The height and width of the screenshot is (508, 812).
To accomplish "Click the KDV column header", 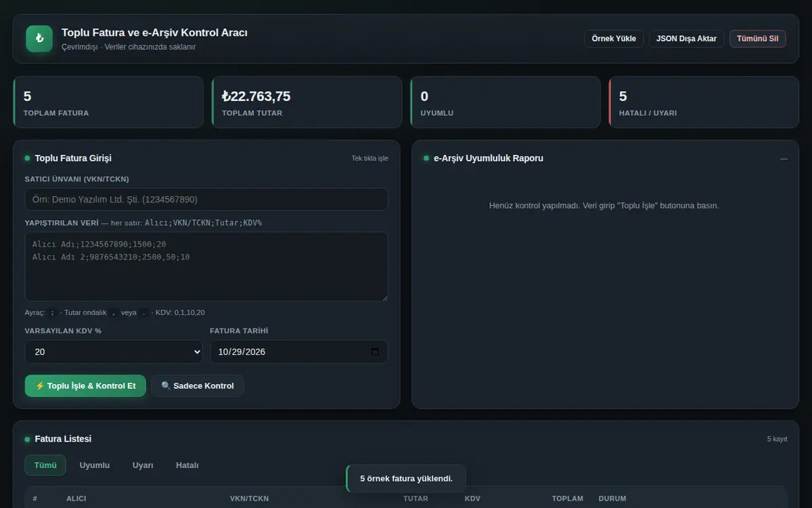I will pos(472,499).
